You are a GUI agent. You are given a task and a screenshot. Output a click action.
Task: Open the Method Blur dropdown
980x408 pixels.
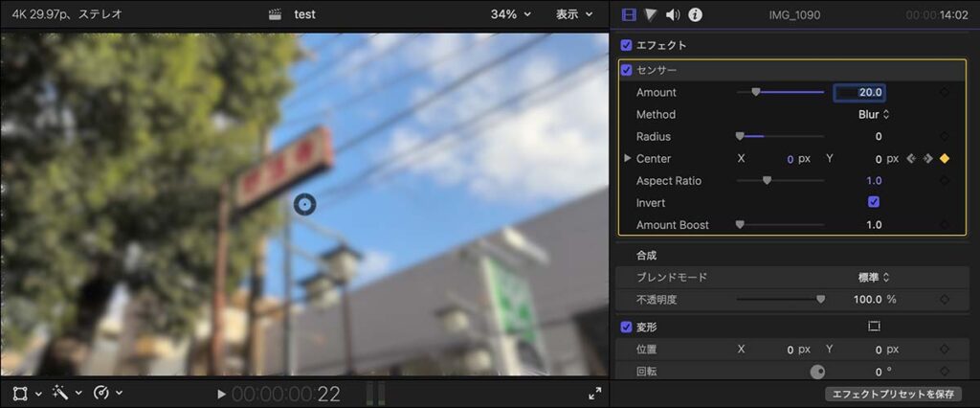873,115
